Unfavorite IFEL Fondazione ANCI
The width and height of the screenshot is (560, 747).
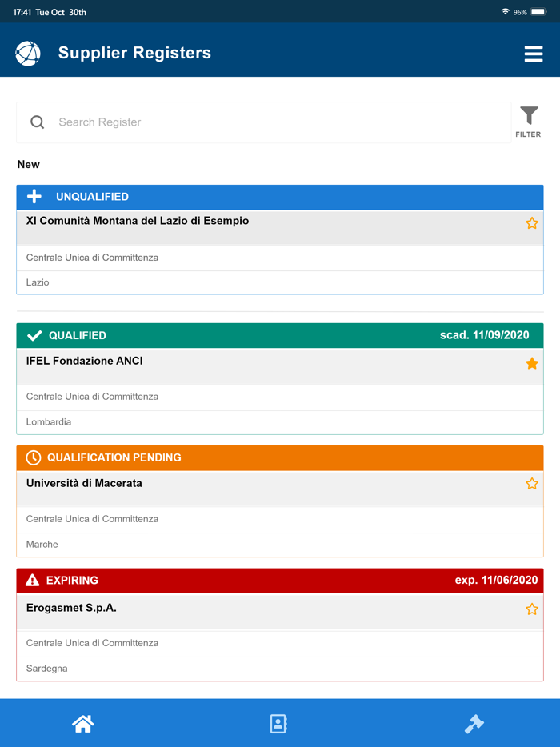point(532,363)
